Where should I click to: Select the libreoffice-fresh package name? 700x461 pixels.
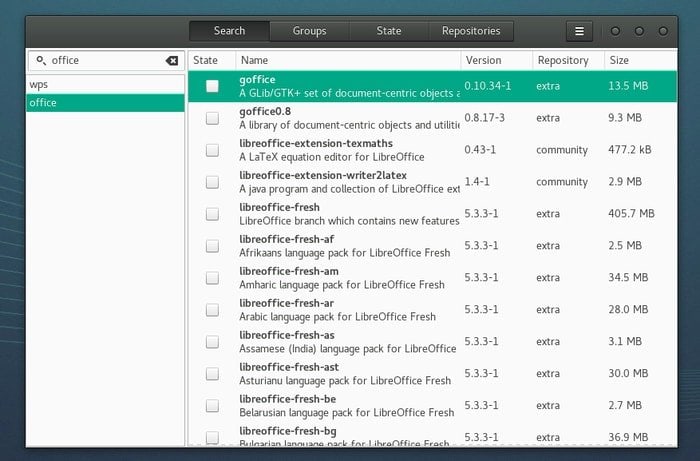point(279,207)
